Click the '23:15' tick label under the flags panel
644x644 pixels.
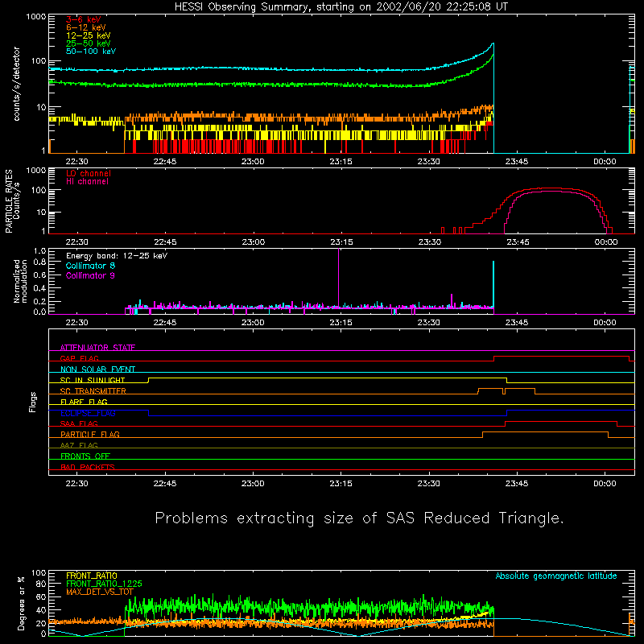341,484
